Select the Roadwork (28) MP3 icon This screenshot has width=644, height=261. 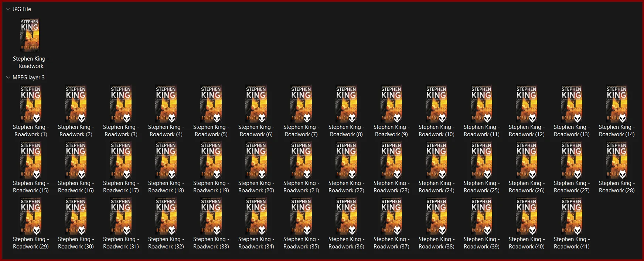[617, 160]
